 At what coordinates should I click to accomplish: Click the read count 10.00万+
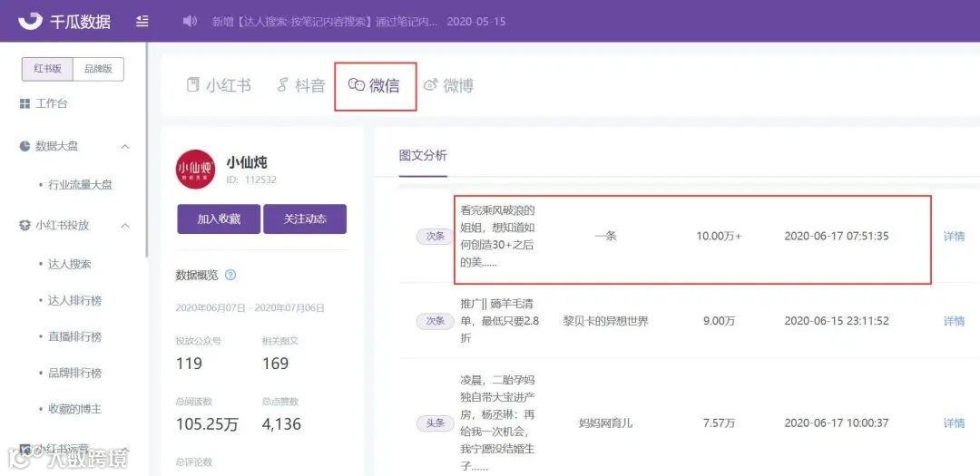click(719, 236)
